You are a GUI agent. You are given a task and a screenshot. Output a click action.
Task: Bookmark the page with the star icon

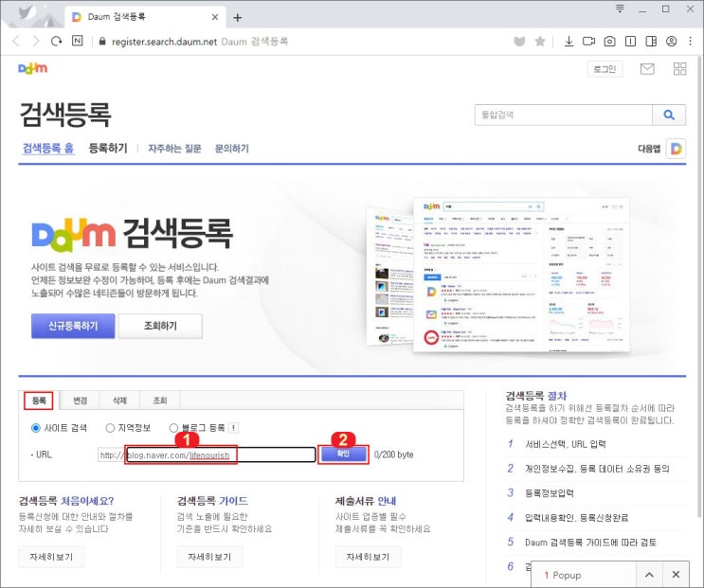[540, 42]
